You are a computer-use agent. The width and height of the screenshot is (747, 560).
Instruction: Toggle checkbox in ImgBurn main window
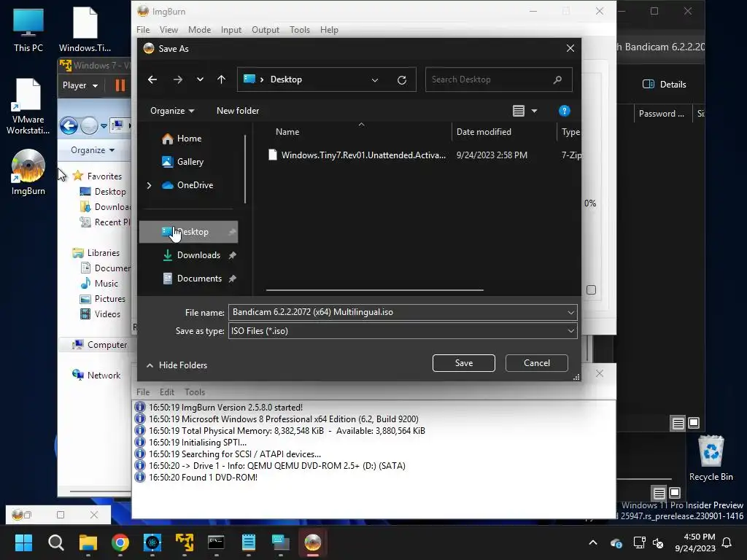tap(591, 290)
